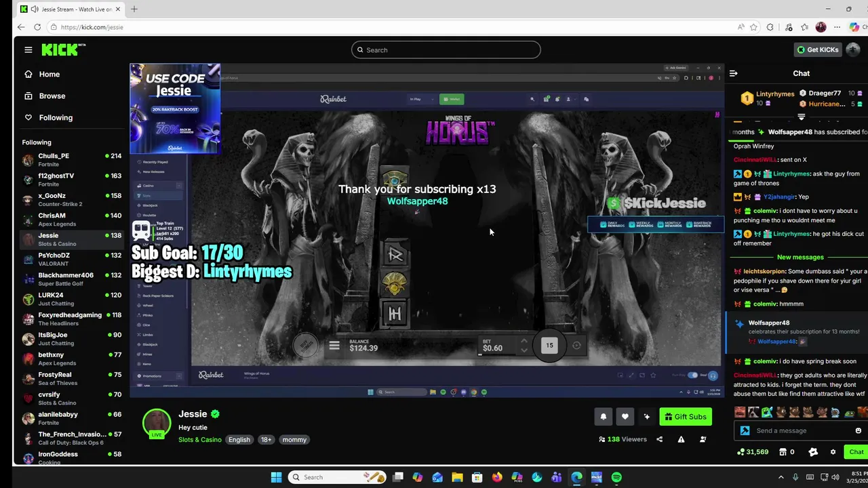Viewport: 868px width, 488px height.
Task: Click Jessie's live profile avatar
Action: pos(157,423)
